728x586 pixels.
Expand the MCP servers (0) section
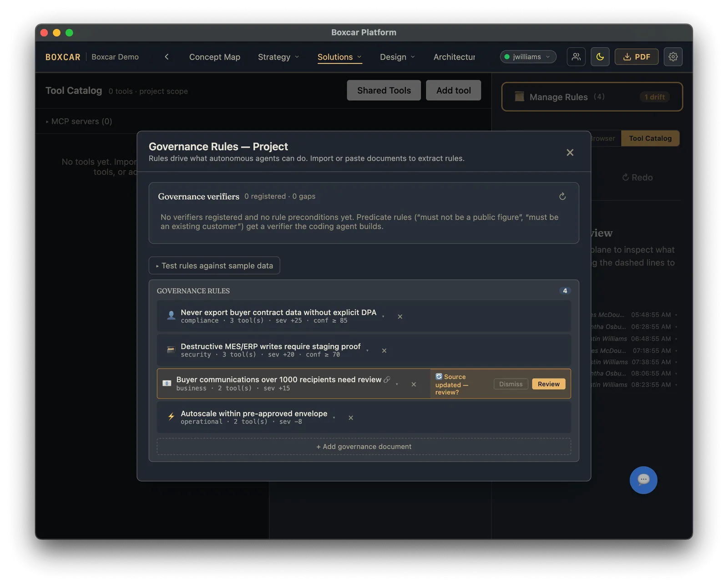79,121
